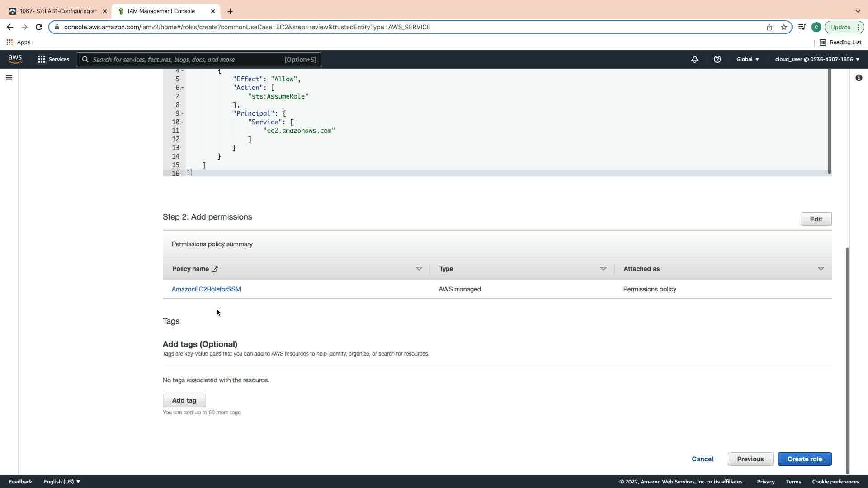Click the Create role button
The image size is (868, 488).
pos(804,459)
